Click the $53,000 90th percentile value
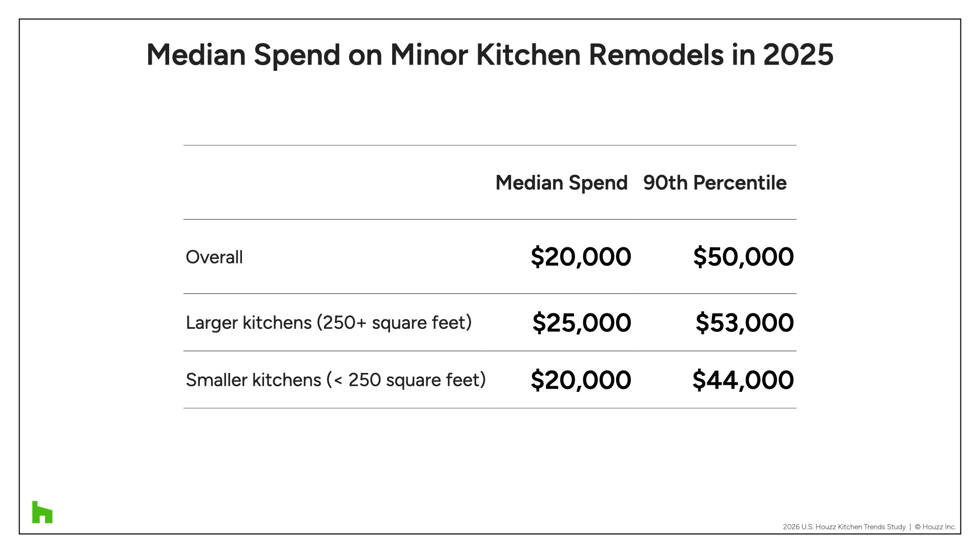The image size is (980, 553). point(744,323)
